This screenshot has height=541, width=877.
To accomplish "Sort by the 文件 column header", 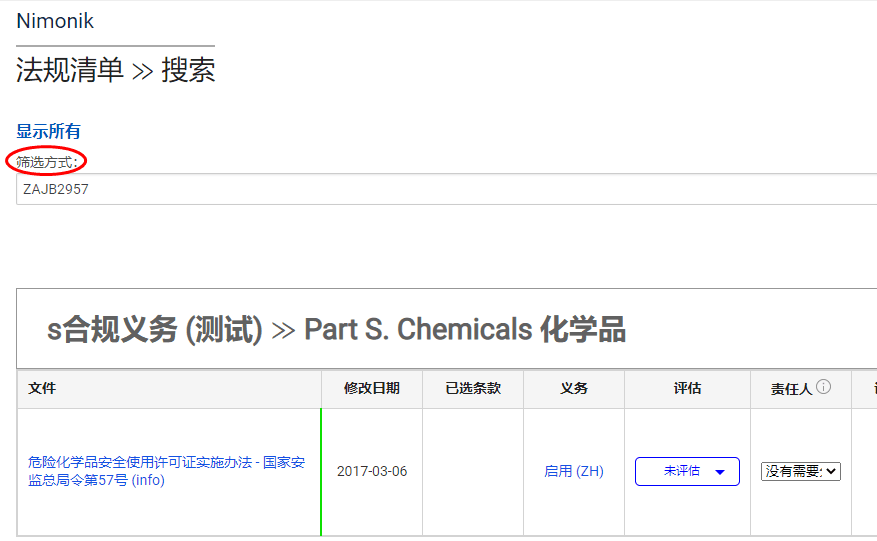I will tap(42, 388).
